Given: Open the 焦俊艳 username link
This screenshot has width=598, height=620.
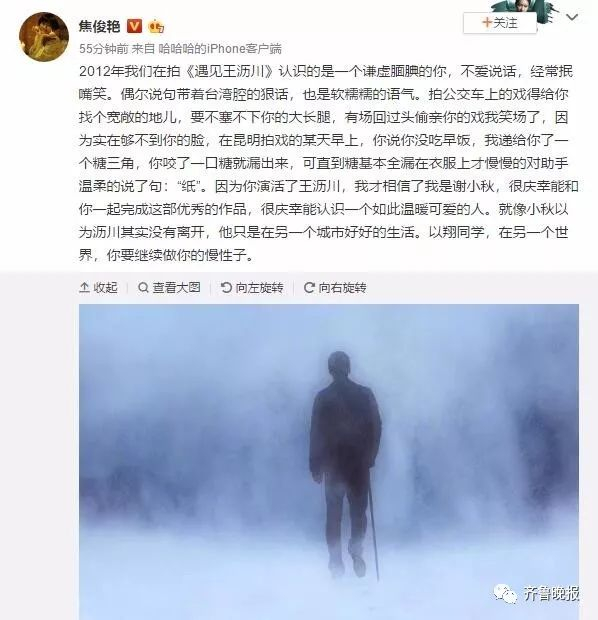Looking at the screenshot, I should pos(99,26).
